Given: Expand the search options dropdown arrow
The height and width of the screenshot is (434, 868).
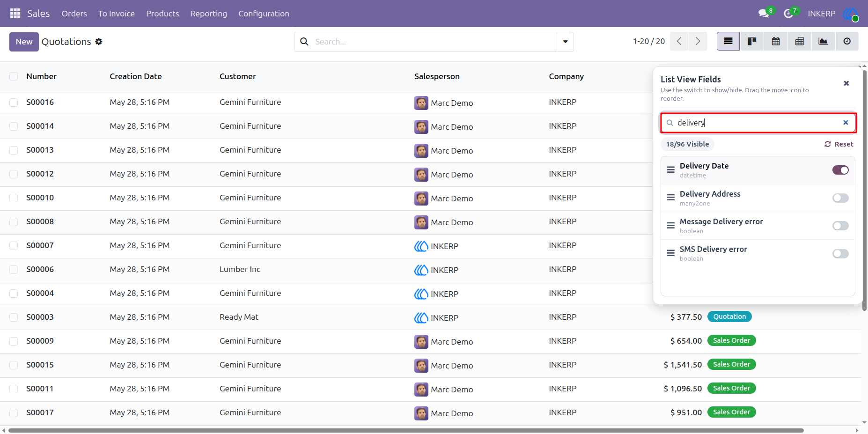Looking at the screenshot, I should pyautogui.click(x=565, y=42).
